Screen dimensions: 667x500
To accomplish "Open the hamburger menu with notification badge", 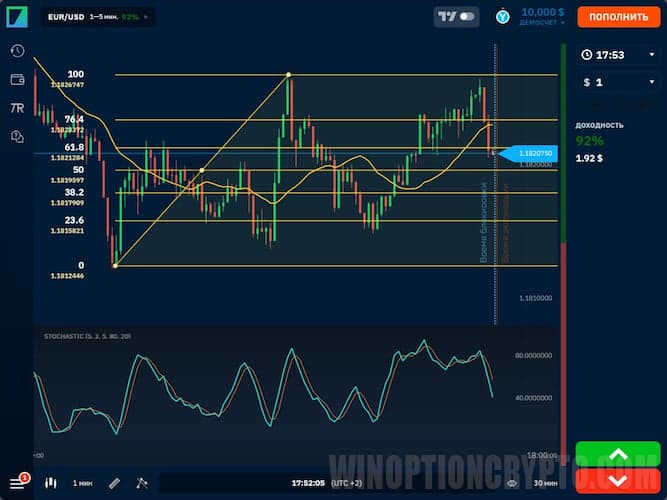I will 17,482.
